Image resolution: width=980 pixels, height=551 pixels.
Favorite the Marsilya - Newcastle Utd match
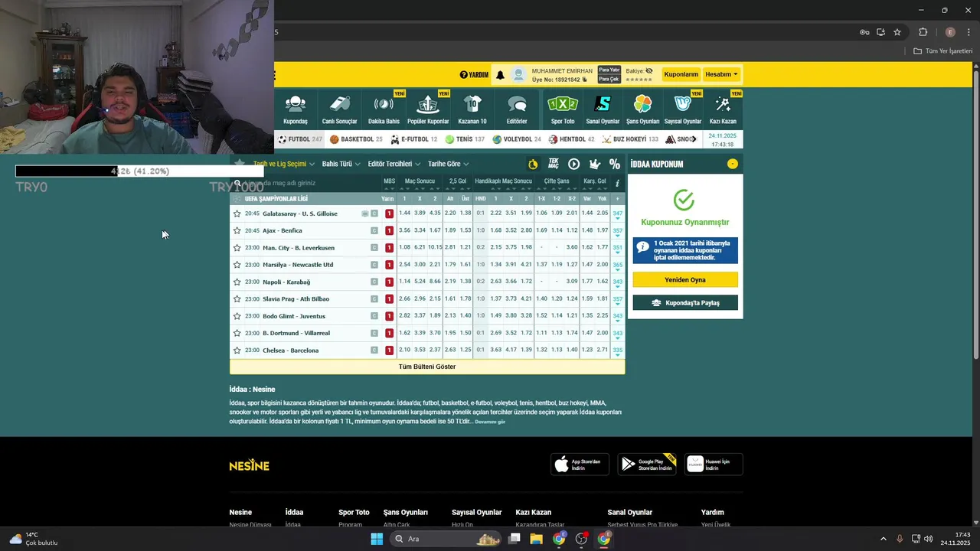click(237, 265)
